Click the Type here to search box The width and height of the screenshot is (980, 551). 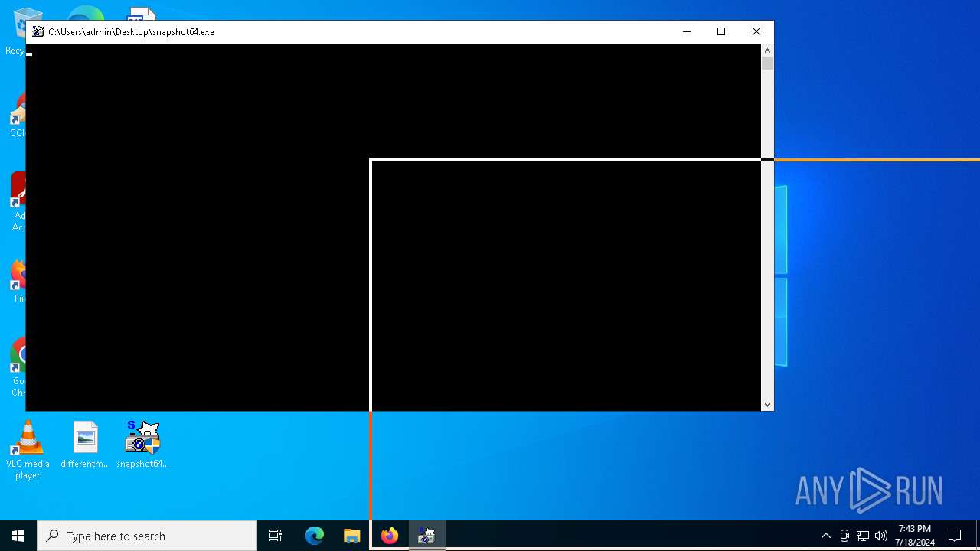click(147, 536)
